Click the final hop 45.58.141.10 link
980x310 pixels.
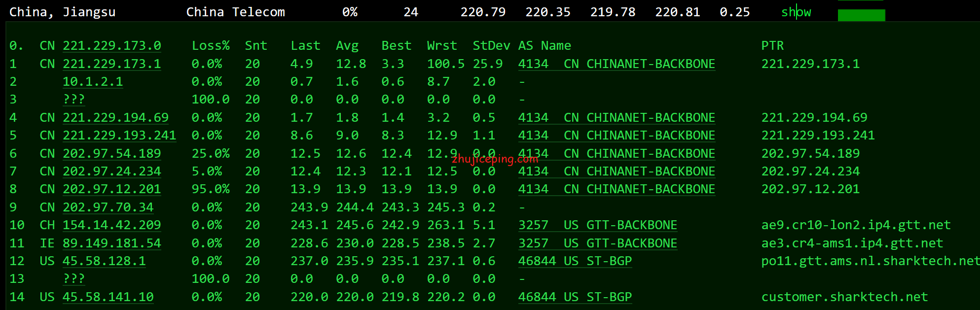pyautogui.click(x=108, y=297)
